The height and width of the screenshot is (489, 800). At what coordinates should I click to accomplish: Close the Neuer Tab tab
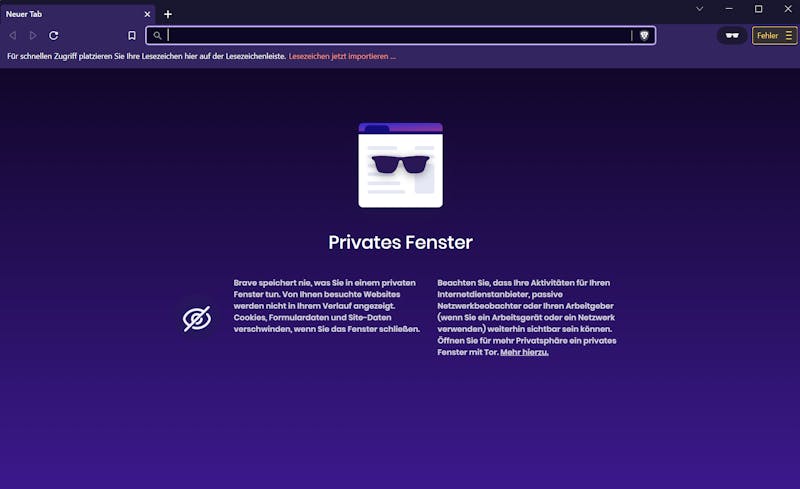coord(147,14)
